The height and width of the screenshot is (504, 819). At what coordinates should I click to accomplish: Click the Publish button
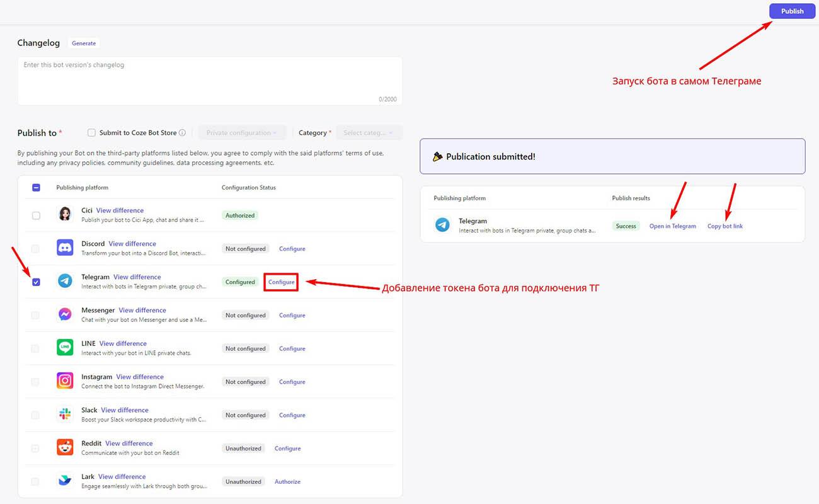[792, 11]
